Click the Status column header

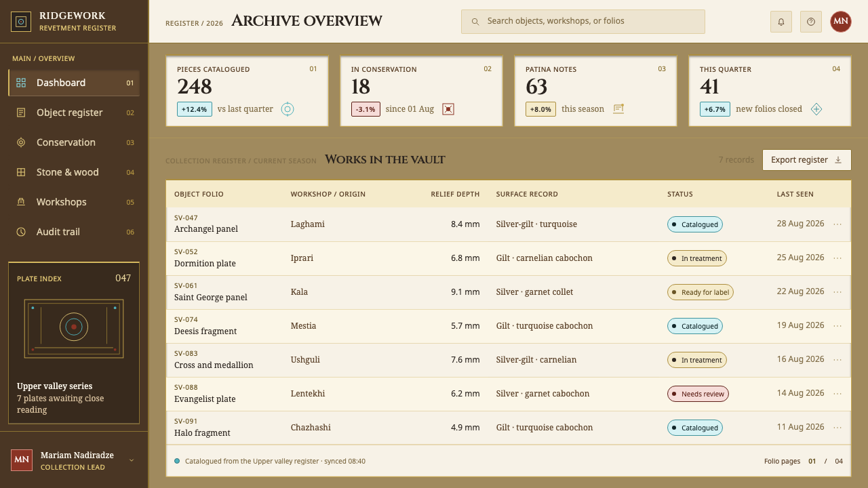680,194
